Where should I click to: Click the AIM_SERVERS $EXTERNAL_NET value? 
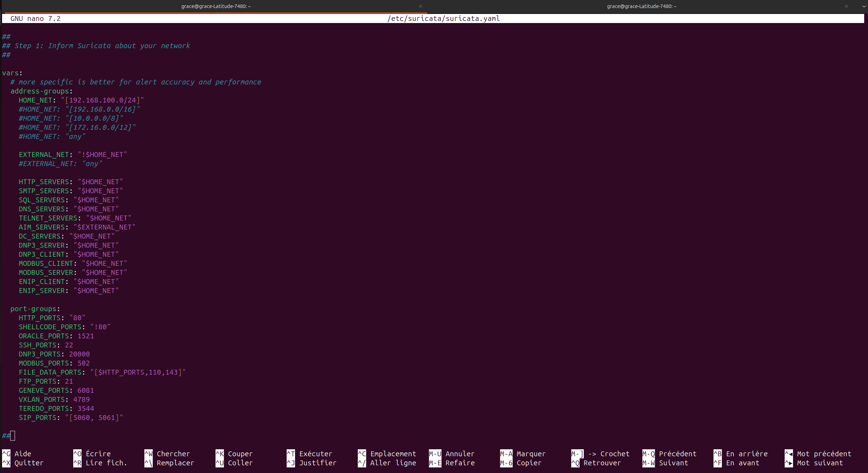coord(104,227)
